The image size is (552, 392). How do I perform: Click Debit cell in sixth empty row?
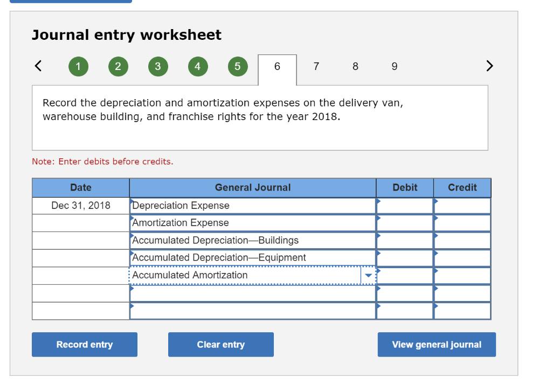405,293
